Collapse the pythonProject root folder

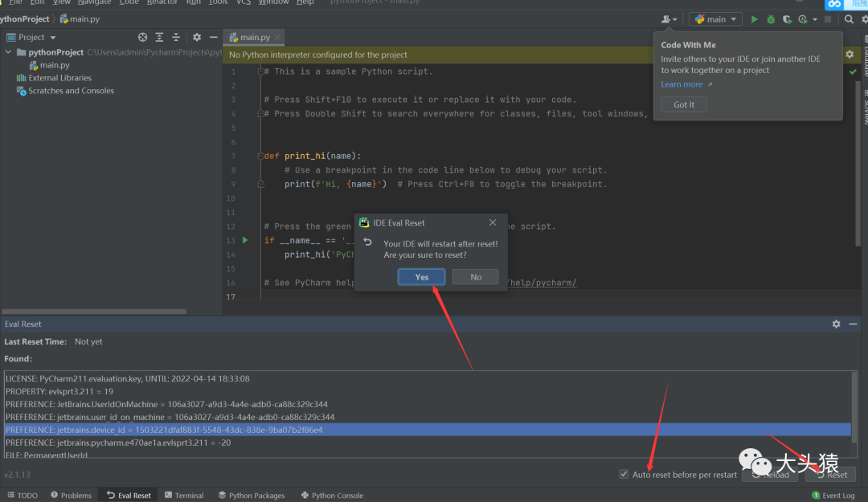(x=8, y=52)
